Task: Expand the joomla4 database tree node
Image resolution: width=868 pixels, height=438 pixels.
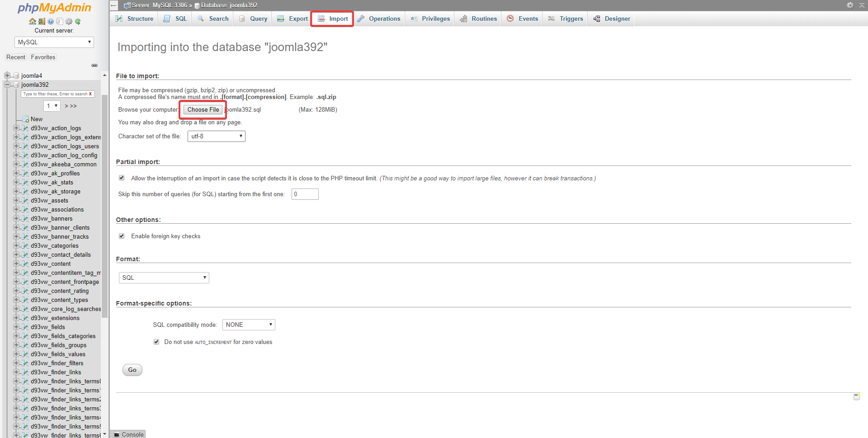Action: click(7, 75)
